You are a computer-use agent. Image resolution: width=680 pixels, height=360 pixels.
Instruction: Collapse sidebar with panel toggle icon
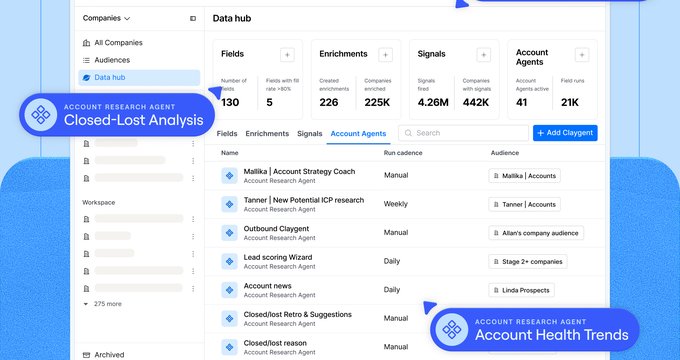pos(193,18)
